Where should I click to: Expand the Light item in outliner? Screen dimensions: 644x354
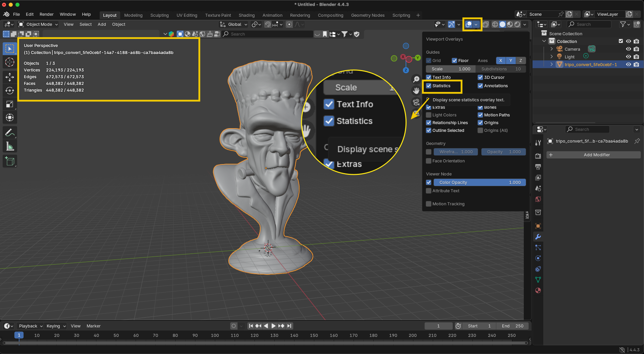552,57
